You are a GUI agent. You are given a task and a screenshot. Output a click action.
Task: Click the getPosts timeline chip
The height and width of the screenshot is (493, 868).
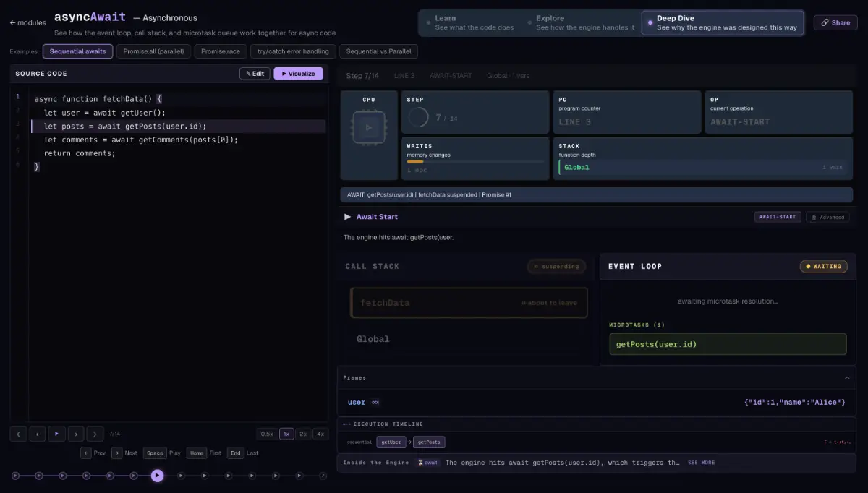[x=430, y=442]
